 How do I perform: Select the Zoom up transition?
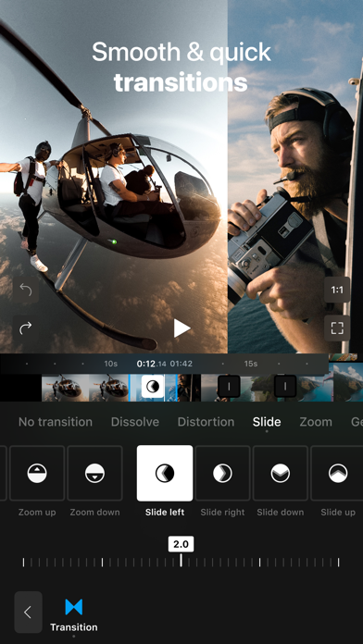(37, 473)
